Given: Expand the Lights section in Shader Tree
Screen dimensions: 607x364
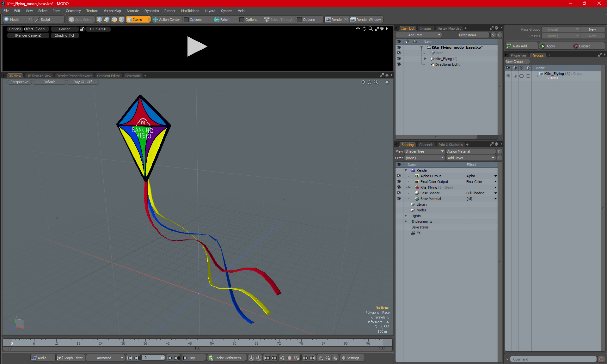Looking at the screenshot, I should tap(407, 216).
